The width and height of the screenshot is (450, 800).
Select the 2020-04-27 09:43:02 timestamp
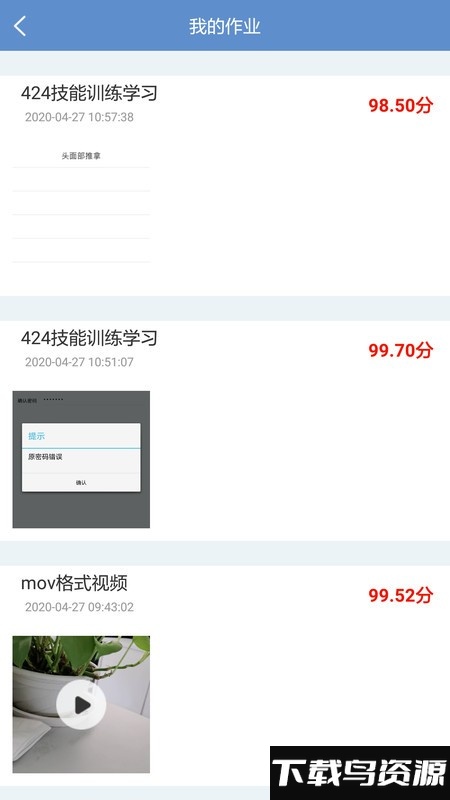[x=80, y=607]
